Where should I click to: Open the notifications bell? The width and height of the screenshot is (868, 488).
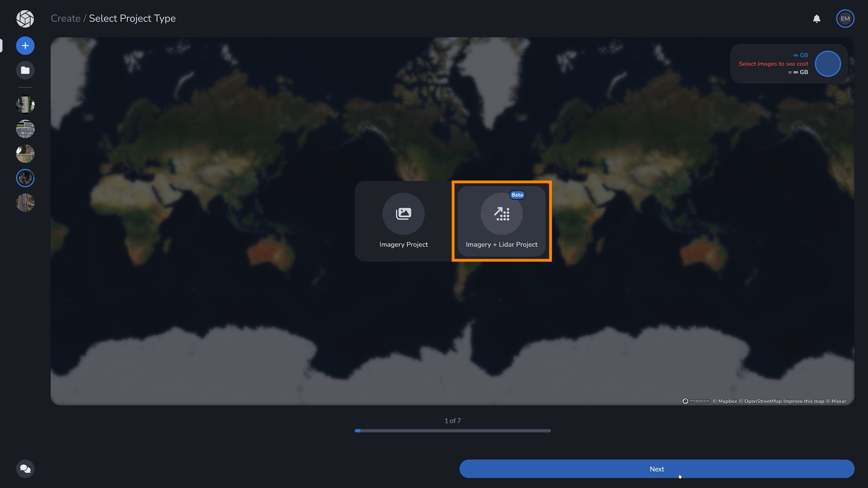pos(816,19)
